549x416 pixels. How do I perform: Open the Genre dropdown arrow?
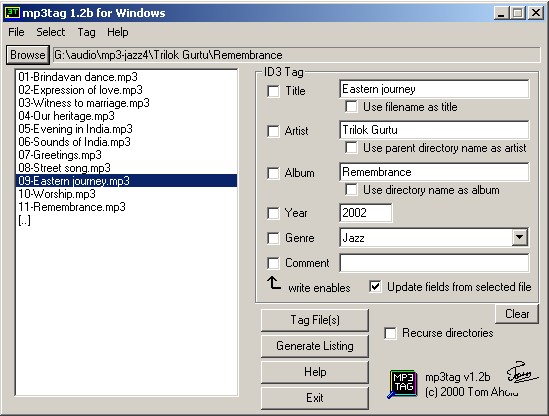click(520, 238)
